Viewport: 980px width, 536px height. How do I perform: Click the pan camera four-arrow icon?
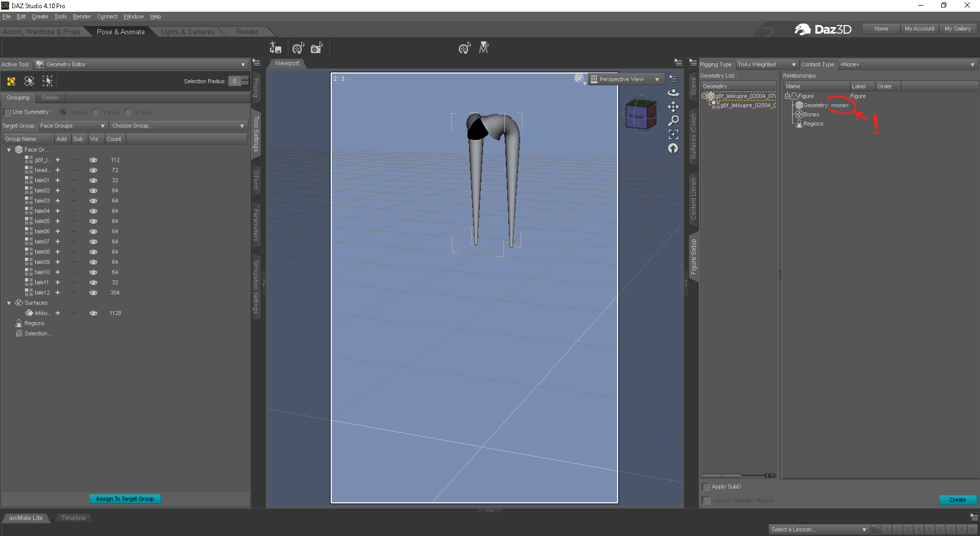[673, 107]
